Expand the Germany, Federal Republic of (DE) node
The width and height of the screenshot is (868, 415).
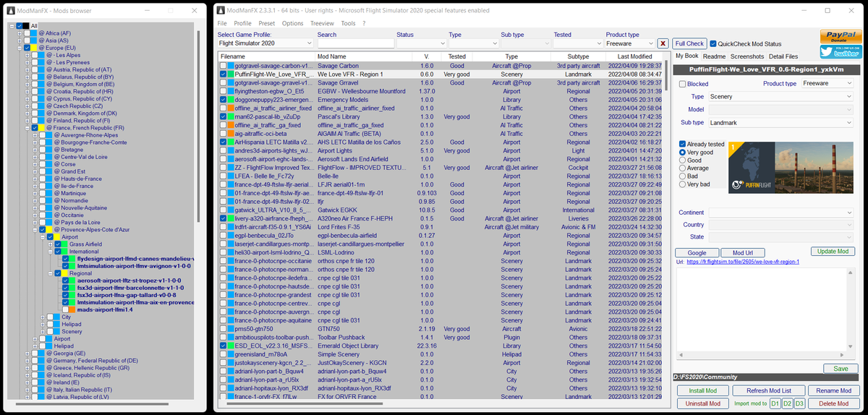tap(27, 360)
